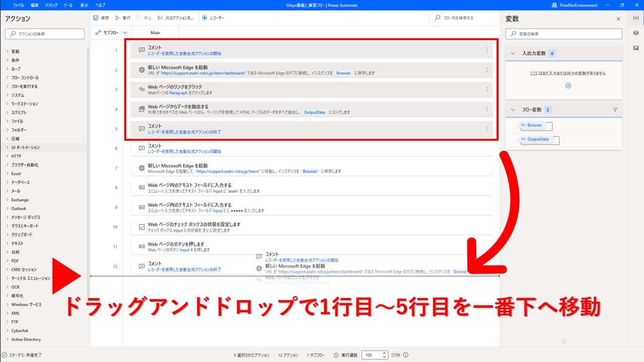Open the 編集 menu
The height and width of the screenshot is (362, 644).
click(x=34, y=5)
